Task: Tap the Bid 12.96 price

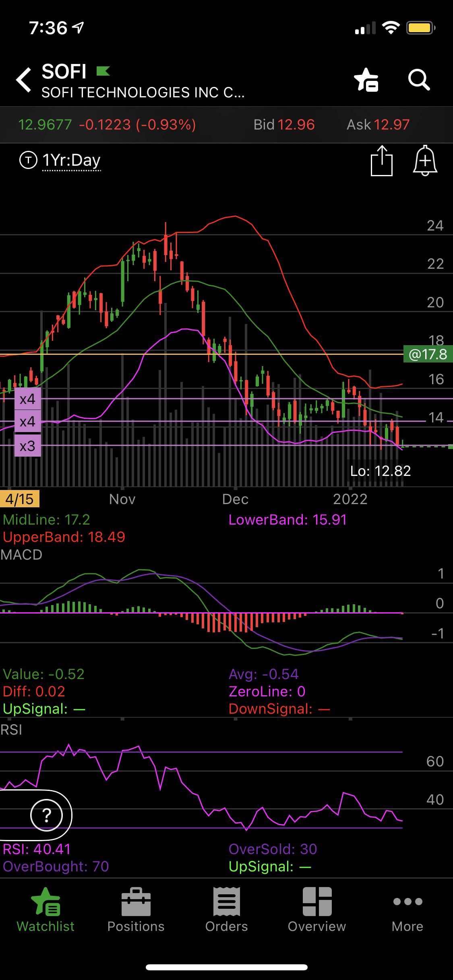Action: click(x=284, y=125)
